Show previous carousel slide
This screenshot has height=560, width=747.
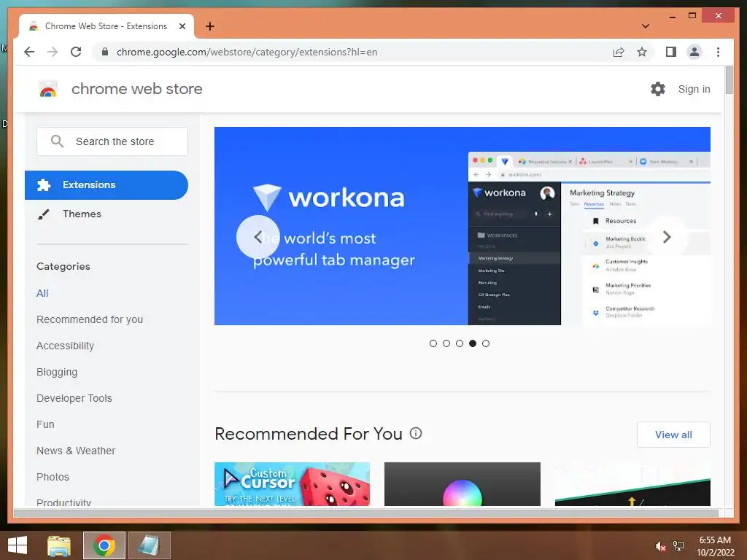258,237
